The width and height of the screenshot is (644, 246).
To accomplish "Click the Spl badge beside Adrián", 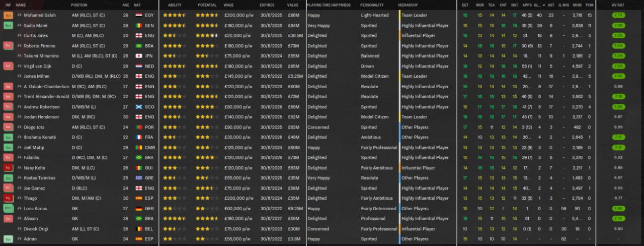I will pyautogui.click(x=8, y=239).
